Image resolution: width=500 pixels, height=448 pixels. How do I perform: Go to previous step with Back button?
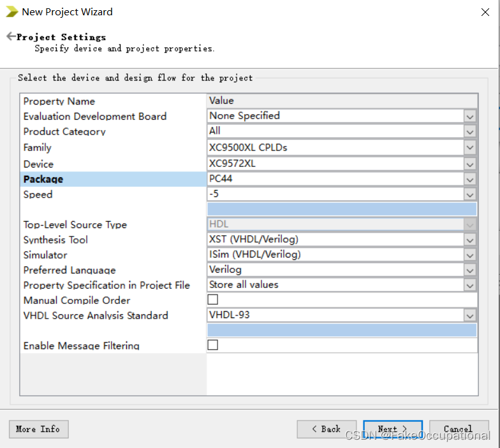(327, 430)
